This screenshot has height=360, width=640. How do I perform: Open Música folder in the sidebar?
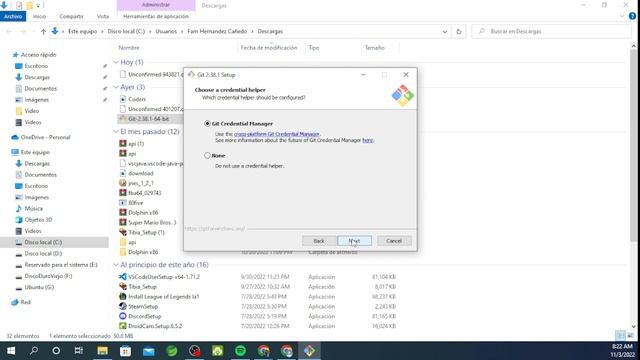(x=33, y=209)
